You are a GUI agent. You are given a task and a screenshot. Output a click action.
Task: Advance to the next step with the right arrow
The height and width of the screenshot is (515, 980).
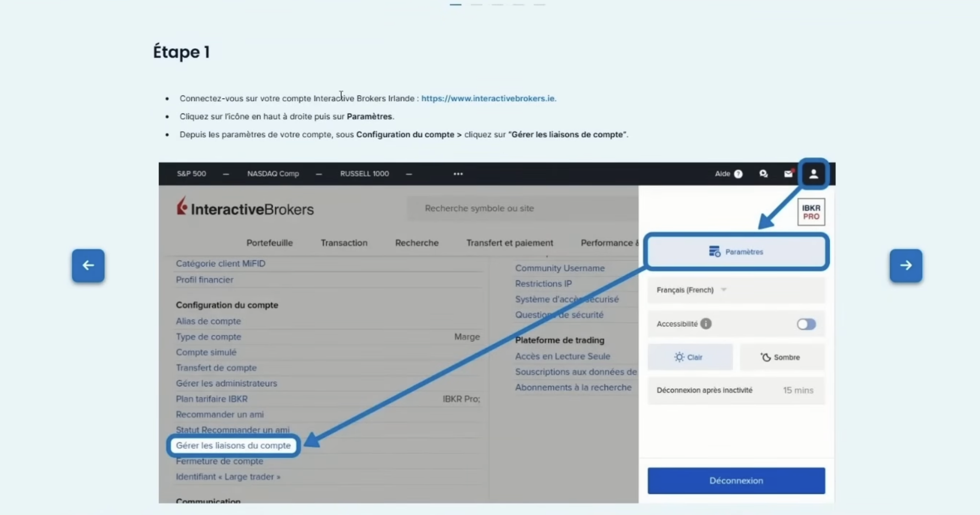[906, 265]
